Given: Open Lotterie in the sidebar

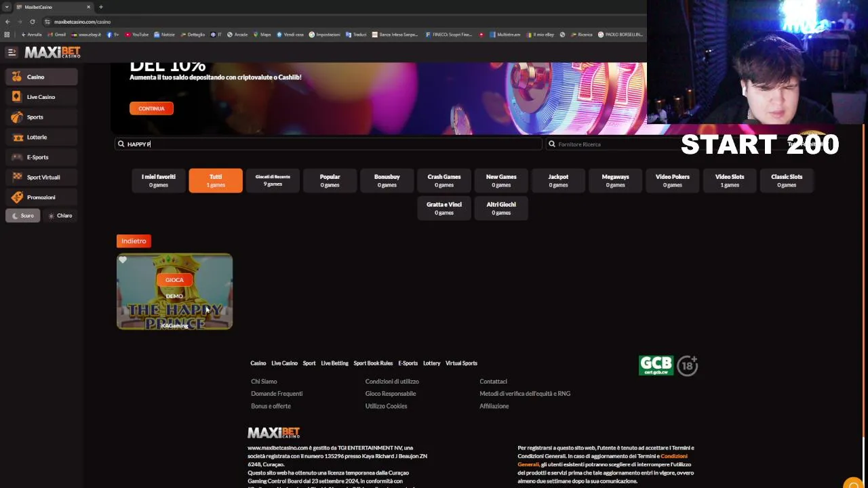Looking at the screenshot, I should pyautogui.click(x=41, y=137).
